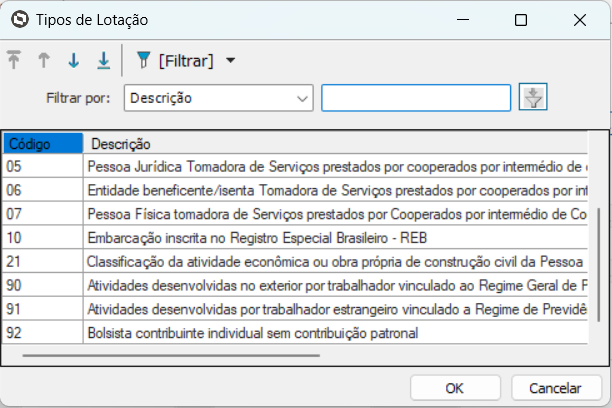Screen dimensions: 612x408
Task: Focus the filter text input field
Action: click(416, 98)
